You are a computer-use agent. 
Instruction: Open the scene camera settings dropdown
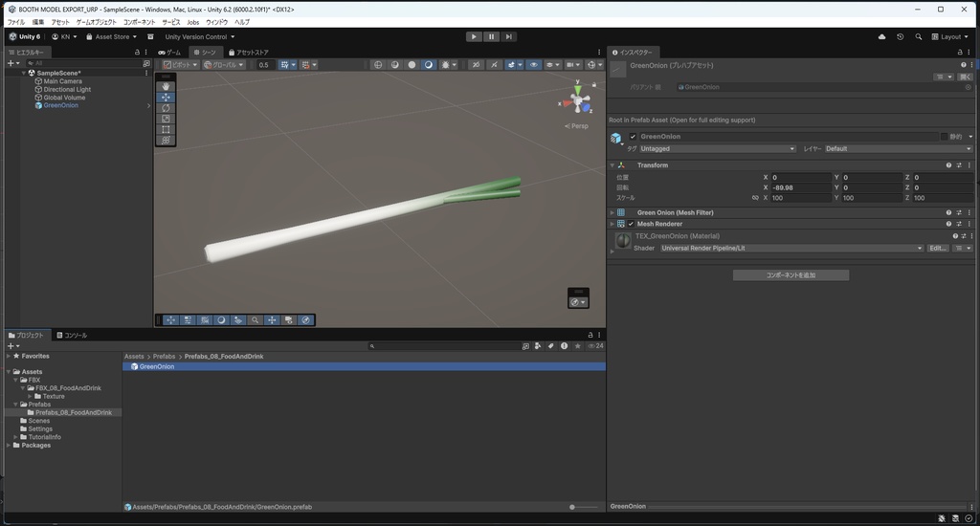pyautogui.click(x=572, y=64)
